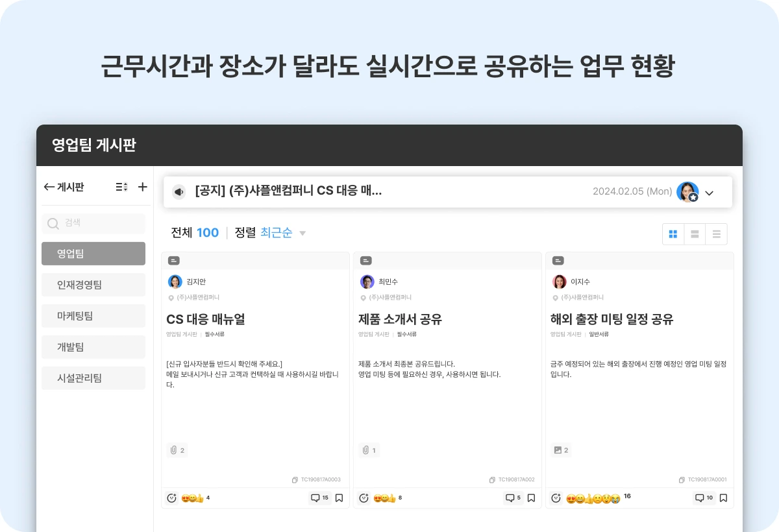The width and height of the screenshot is (779, 532).
Task: Open CS 대응 매뉴얼 post title
Action: 206,319
